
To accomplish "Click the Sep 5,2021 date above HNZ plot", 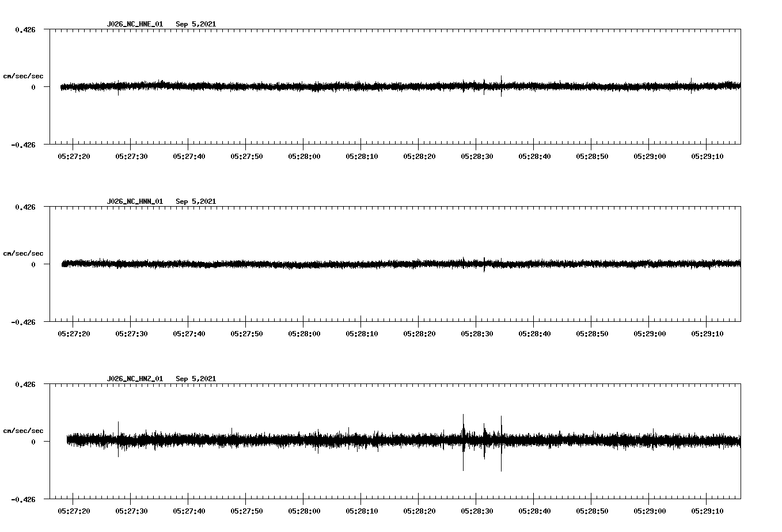I will pyautogui.click(x=196, y=379).
